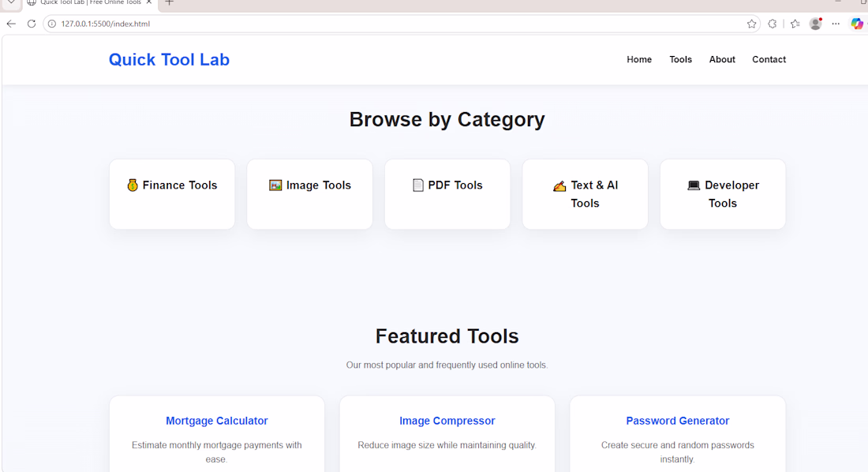Open the Password Generator link
Viewport: 868px width, 472px height.
678,421
